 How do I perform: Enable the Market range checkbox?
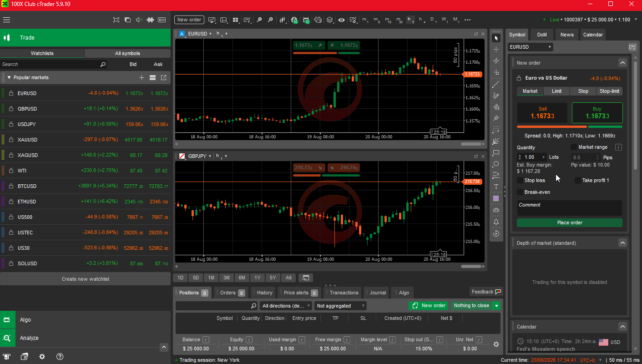coord(574,147)
